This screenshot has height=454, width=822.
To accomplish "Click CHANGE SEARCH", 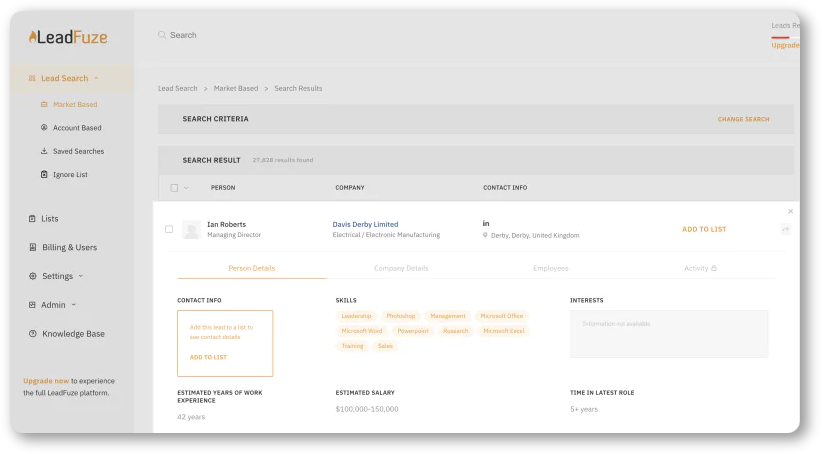I will point(743,120).
